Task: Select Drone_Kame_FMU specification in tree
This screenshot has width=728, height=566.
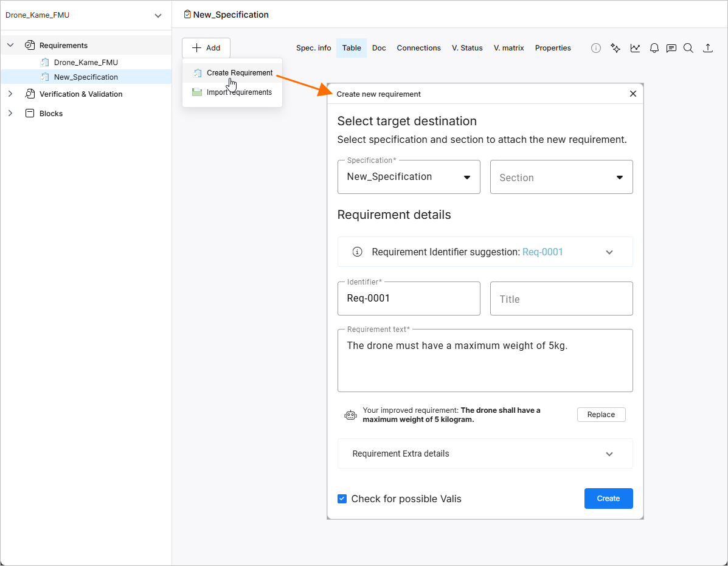Action: click(x=86, y=63)
